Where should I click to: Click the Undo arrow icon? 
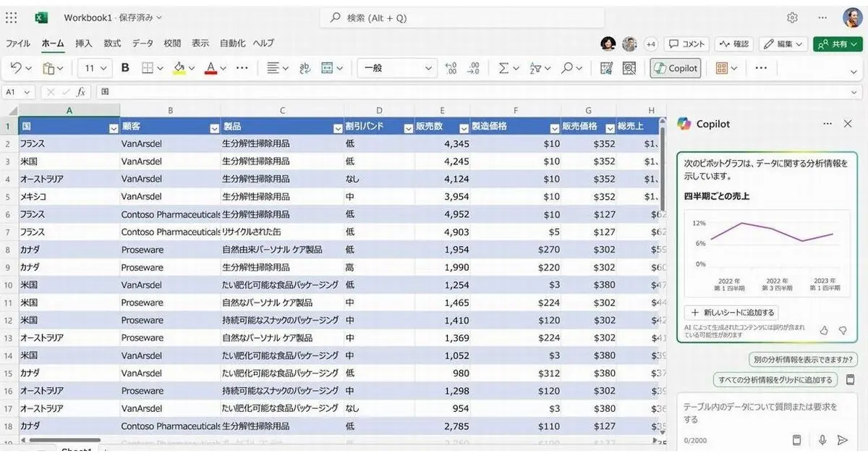click(16, 68)
